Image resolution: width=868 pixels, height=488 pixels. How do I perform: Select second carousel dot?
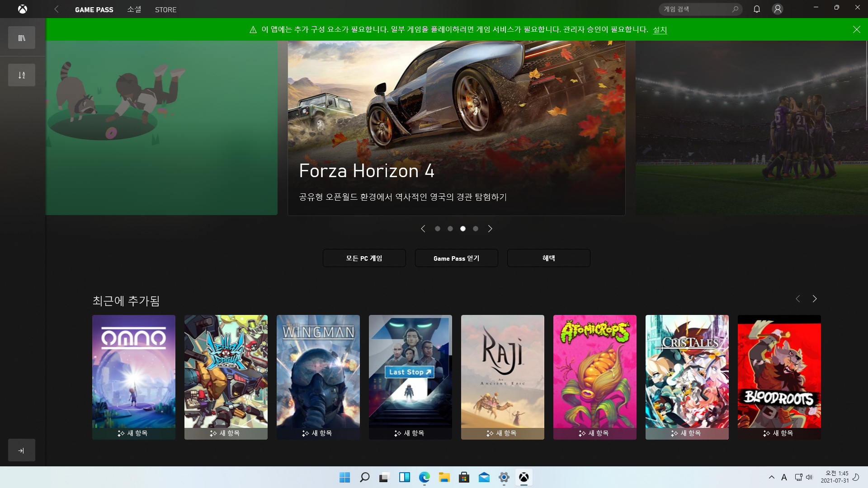tap(450, 229)
